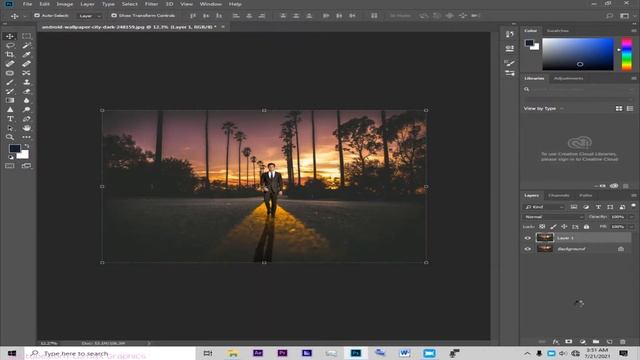
Task: Toggle lock transparent pixels in Layers
Action: (542, 227)
